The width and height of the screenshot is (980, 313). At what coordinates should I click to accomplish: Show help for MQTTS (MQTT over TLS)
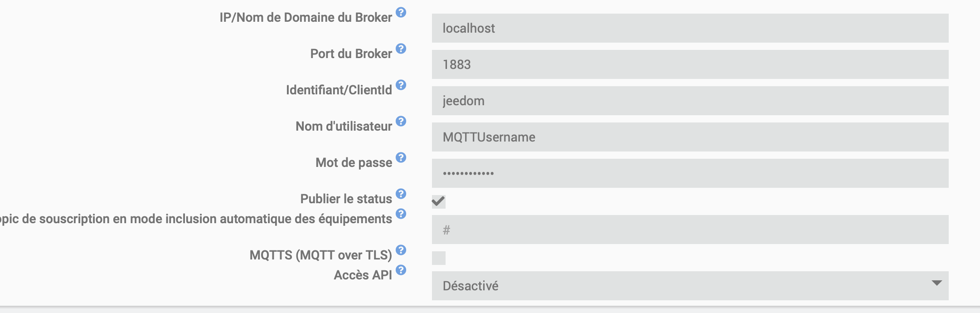[401, 250]
